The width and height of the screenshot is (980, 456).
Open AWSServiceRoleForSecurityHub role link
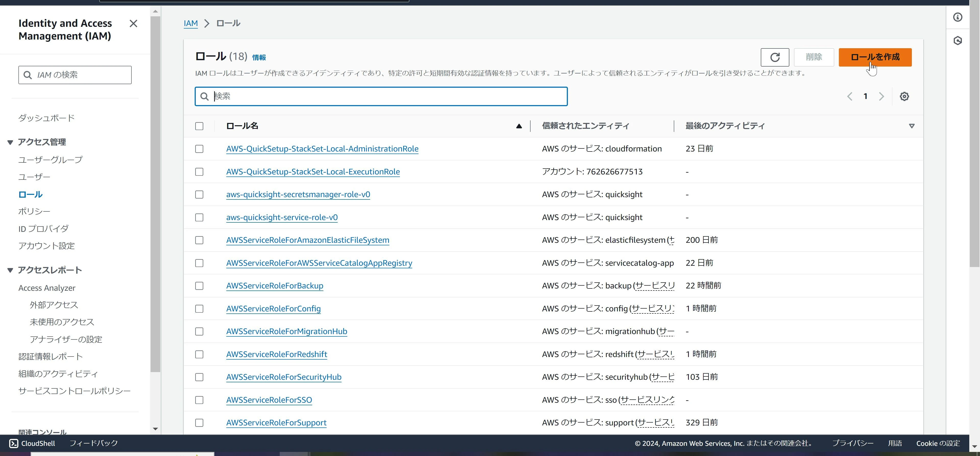(x=284, y=377)
